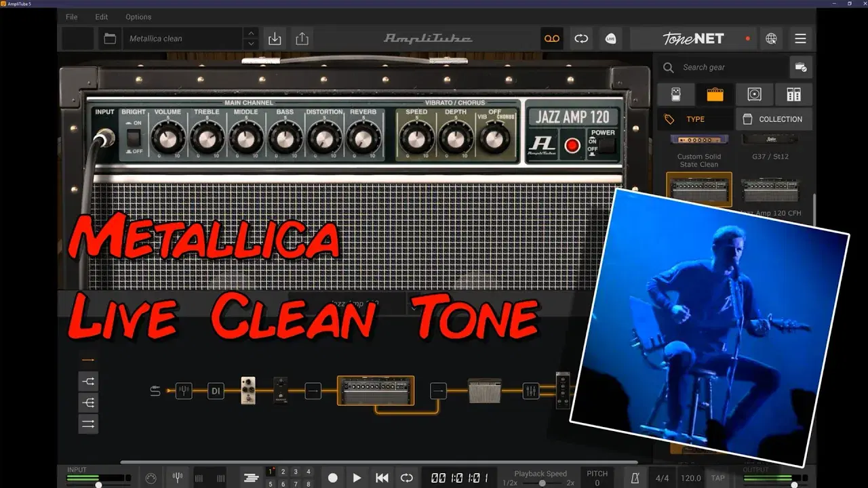Open the Live mode pick icon
The width and height of the screenshot is (868, 488).
tap(611, 39)
